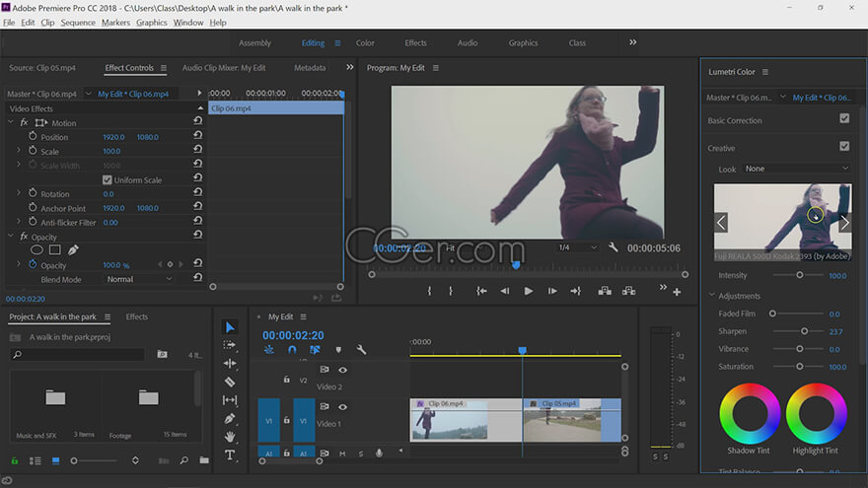
Task: Switch Project panel to icon view
Action: point(55,460)
